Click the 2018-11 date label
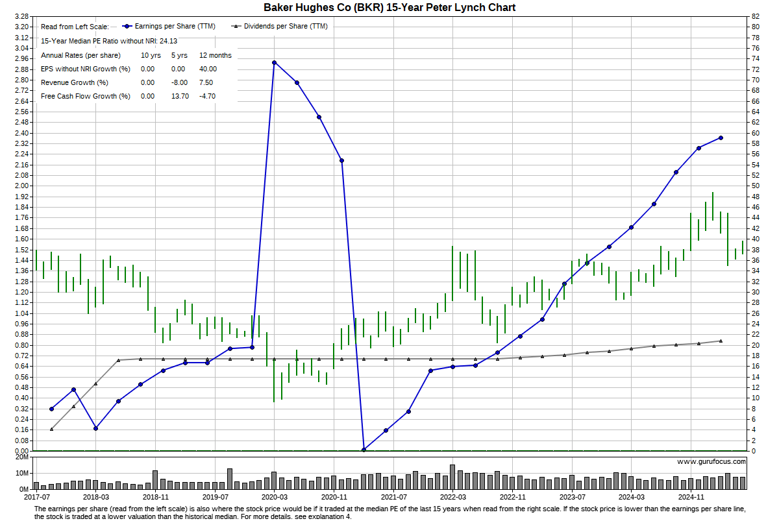Viewport: 779px width, 532px height. tap(156, 496)
